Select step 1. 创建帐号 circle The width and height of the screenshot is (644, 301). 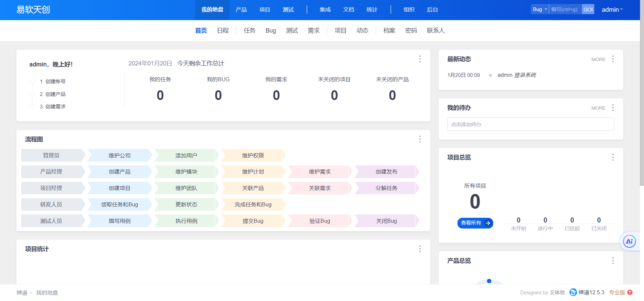(33, 82)
